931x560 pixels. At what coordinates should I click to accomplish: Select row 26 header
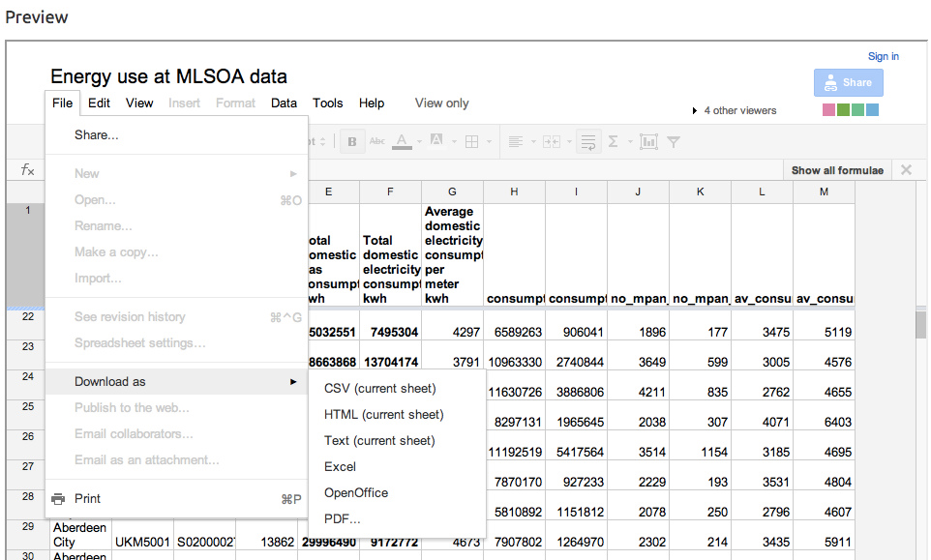pyautogui.click(x=25, y=445)
